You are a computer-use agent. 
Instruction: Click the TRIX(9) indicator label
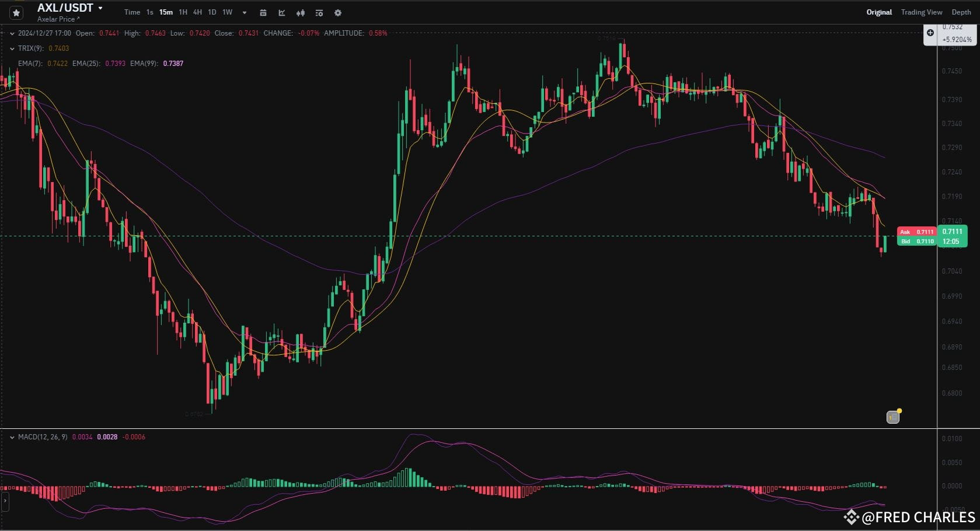(31, 48)
